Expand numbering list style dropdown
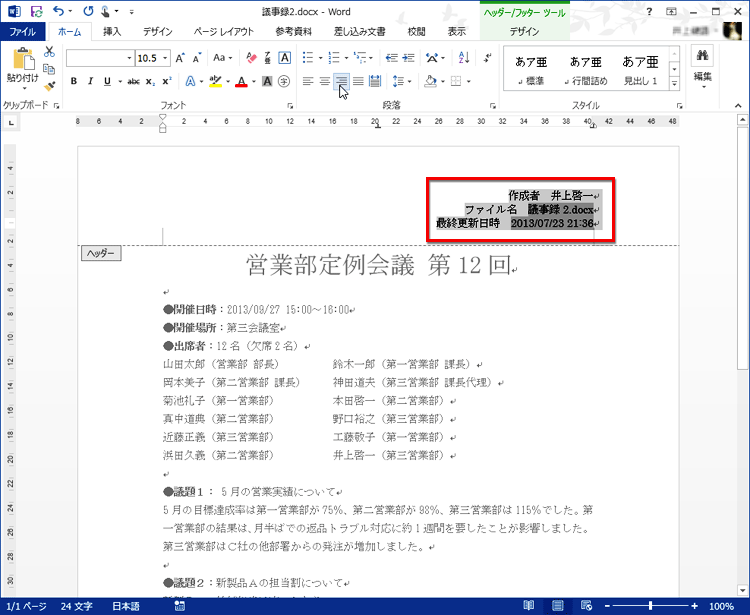The width and height of the screenshot is (750, 615). tap(346, 58)
